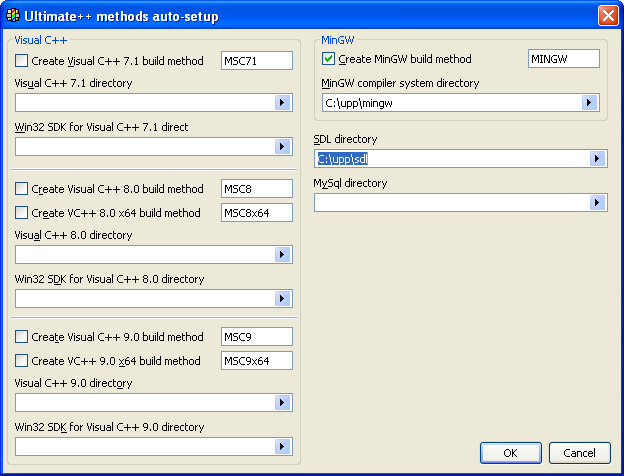Expand the SDL directory dropdown arrow

pyautogui.click(x=597, y=159)
